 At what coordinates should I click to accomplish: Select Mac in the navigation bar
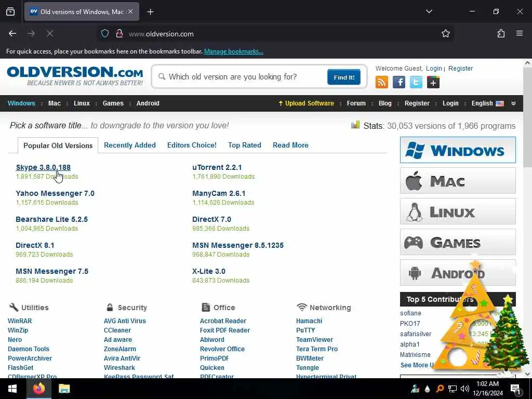[54, 103]
